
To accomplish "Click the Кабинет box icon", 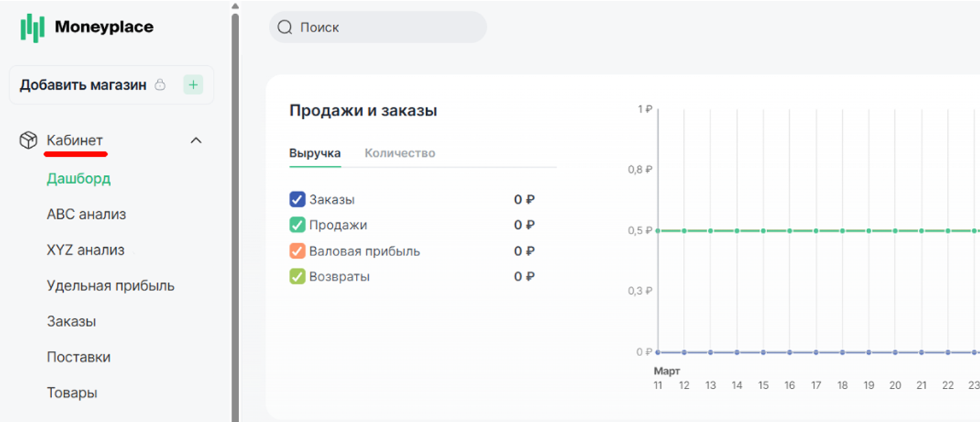I will [28, 140].
